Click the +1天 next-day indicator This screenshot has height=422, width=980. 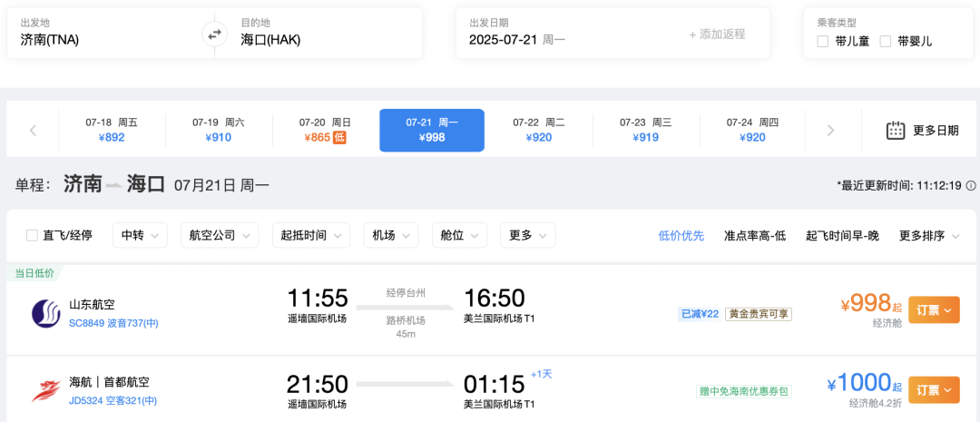click(x=541, y=374)
